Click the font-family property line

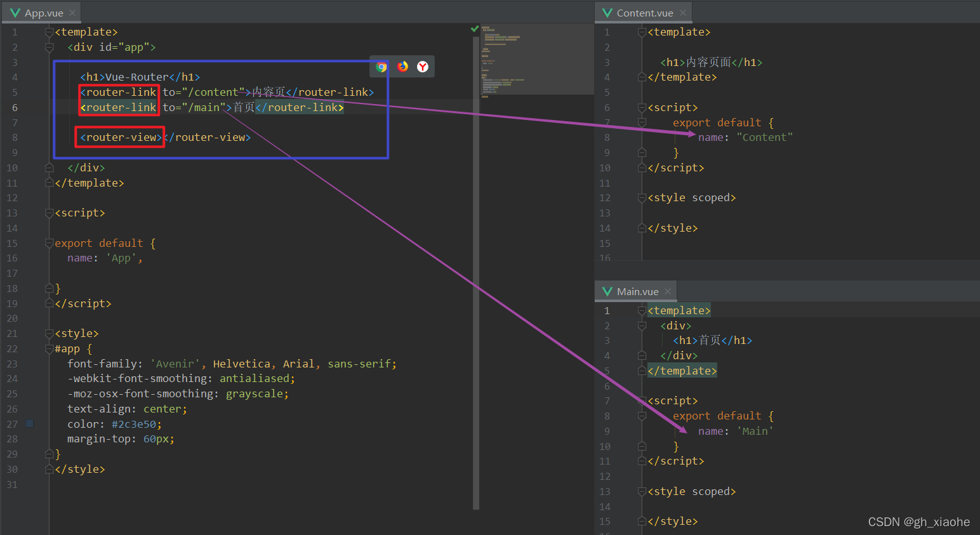[232, 364]
